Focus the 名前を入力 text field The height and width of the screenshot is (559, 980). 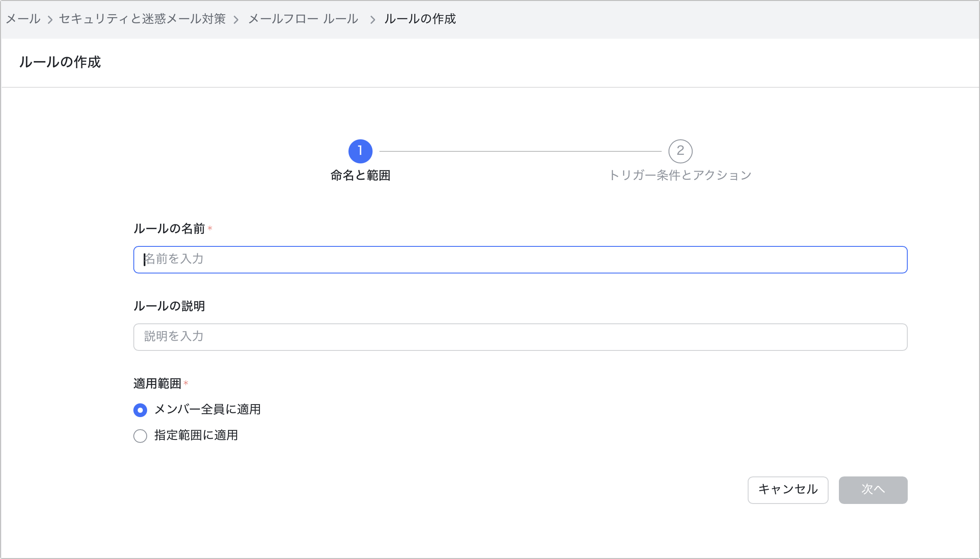[520, 260]
